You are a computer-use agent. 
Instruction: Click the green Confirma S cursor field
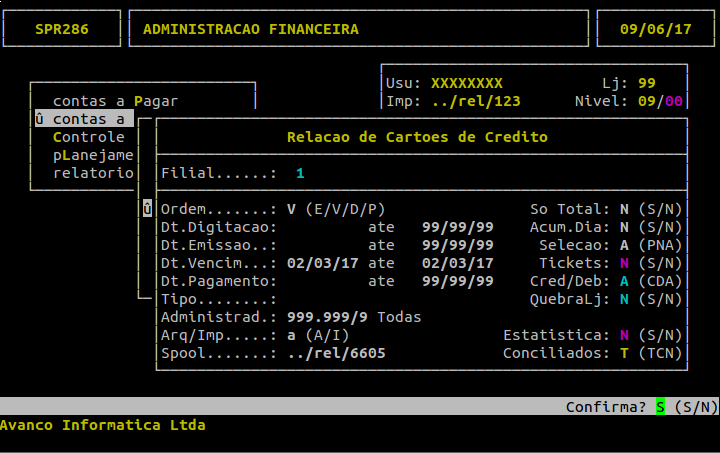[x=660, y=407]
